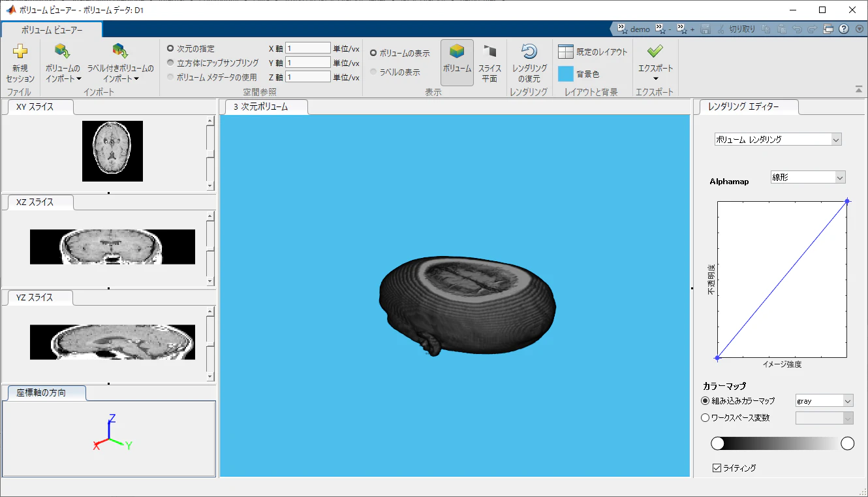Collapse the toolstrip with small arrow

858,89
